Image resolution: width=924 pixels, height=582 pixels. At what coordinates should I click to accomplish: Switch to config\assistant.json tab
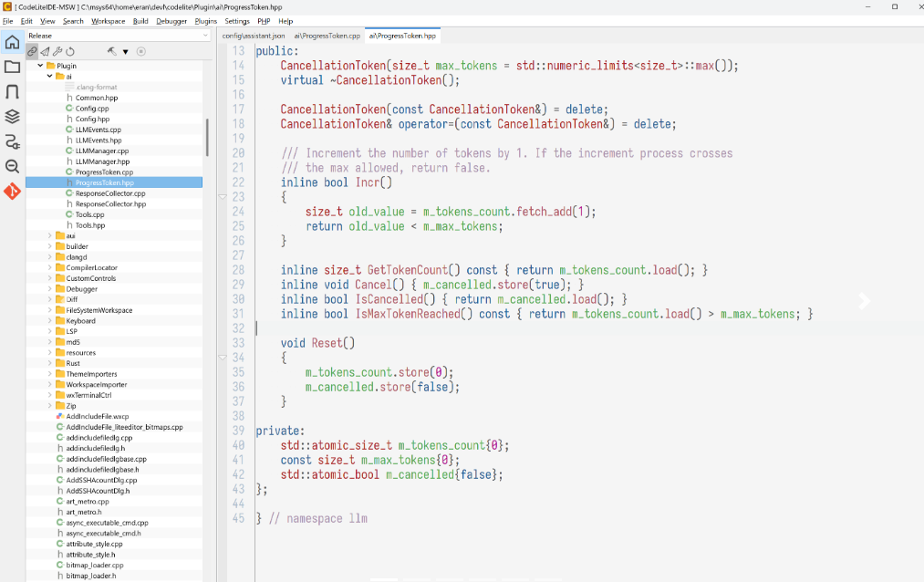254,36
